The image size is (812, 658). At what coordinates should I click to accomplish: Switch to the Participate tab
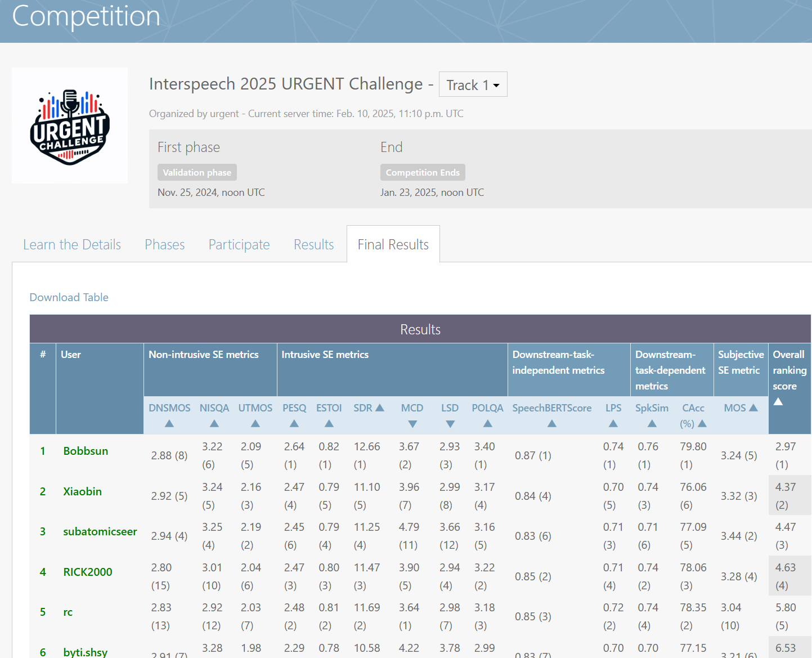(x=239, y=244)
